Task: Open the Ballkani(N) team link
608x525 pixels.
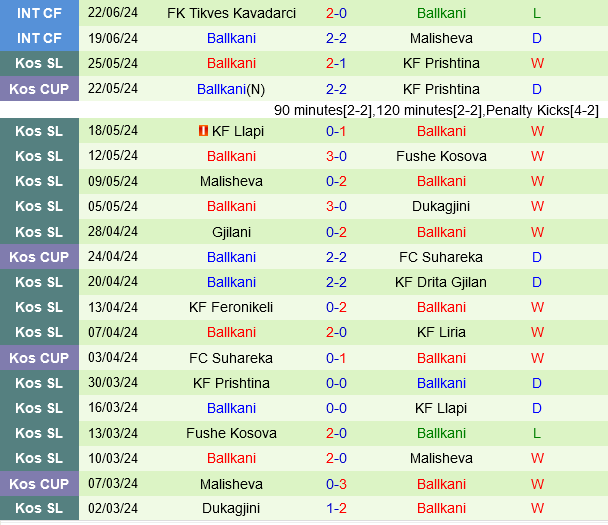Action: pyautogui.click(x=231, y=88)
